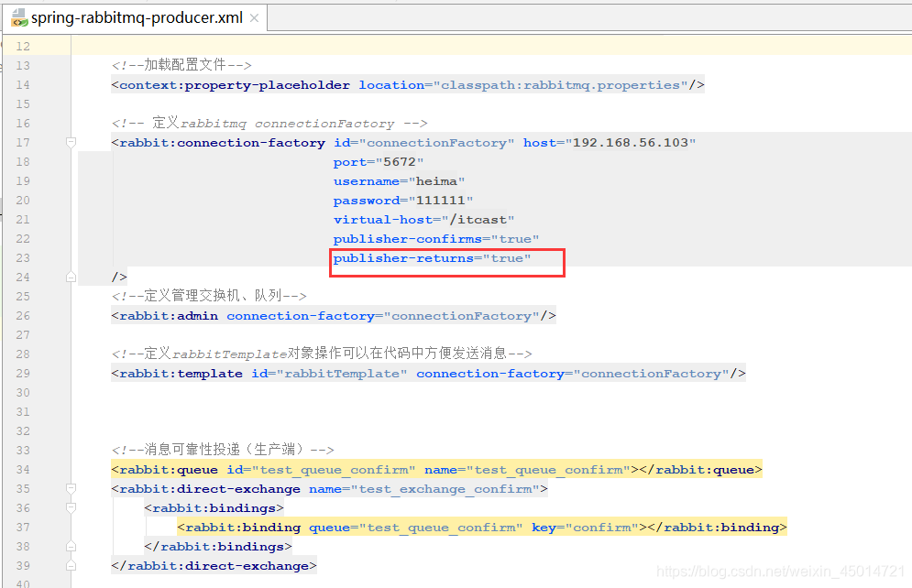Click the password value 111111
The width and height of the screenshot is (912, 588).
pos(441,201)
